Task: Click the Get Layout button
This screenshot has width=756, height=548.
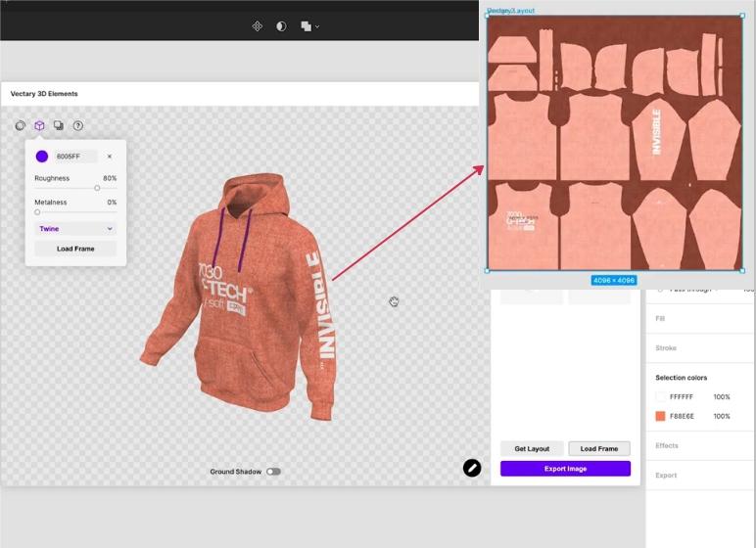Action: click(532, 448)
